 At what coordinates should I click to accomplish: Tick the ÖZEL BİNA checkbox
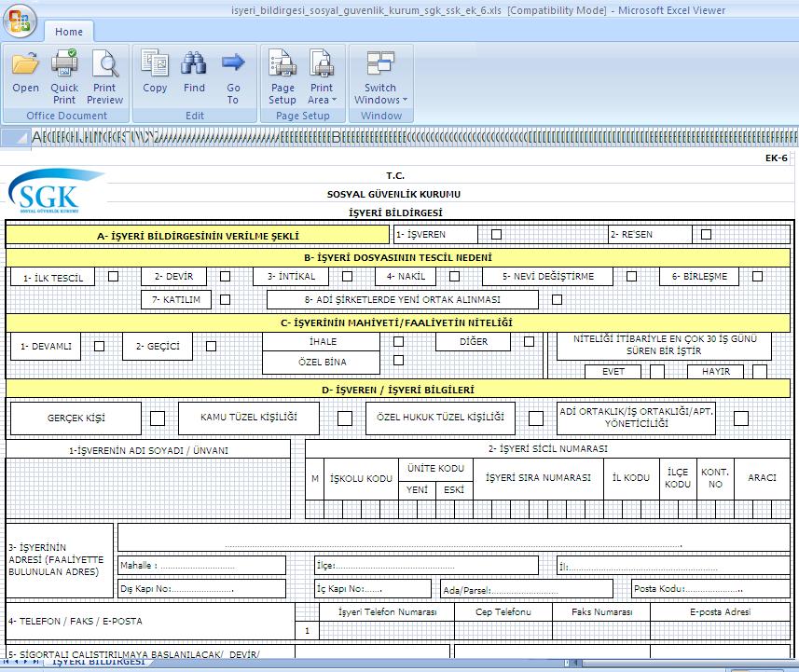point(398,360)
